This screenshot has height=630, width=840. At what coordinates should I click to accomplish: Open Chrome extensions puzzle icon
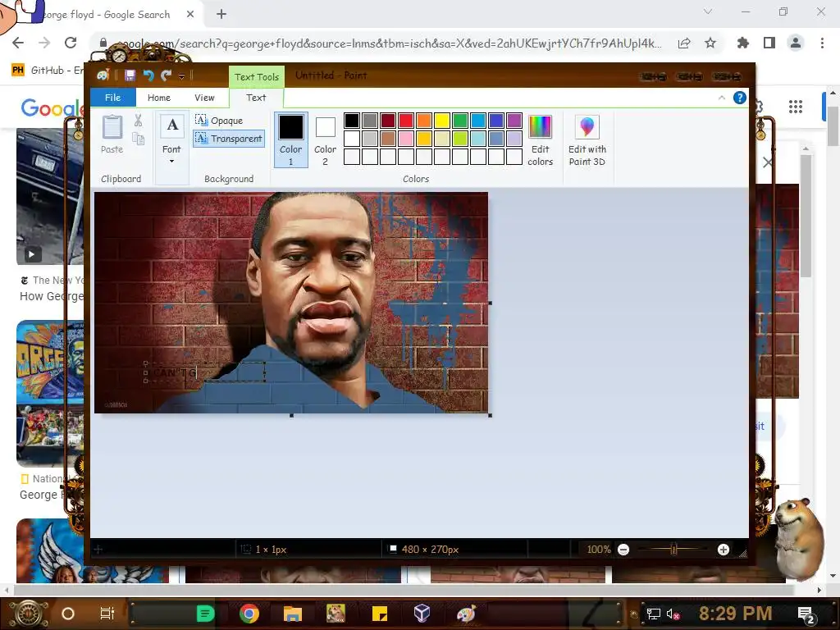743,43
